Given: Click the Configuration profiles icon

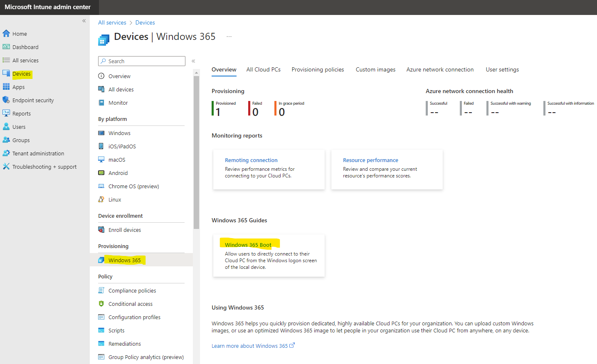Looking at the screenshot, I should click(101, 317).
